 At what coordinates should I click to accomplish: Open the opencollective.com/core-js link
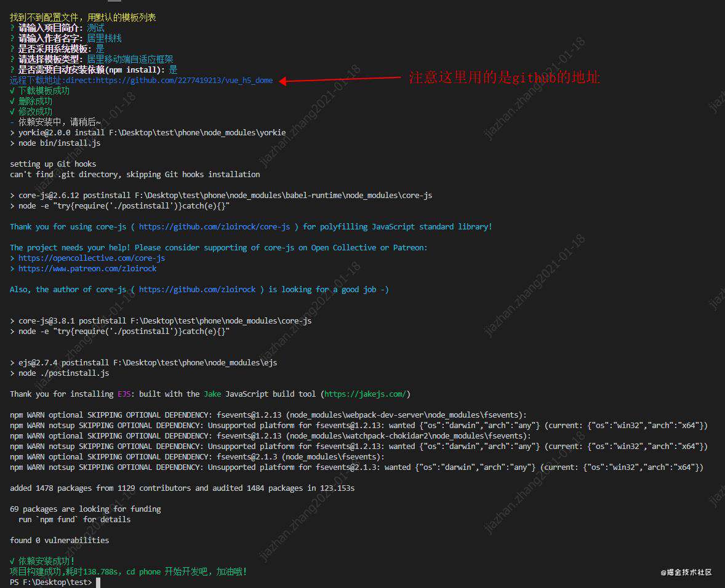(x=92, y=258)
